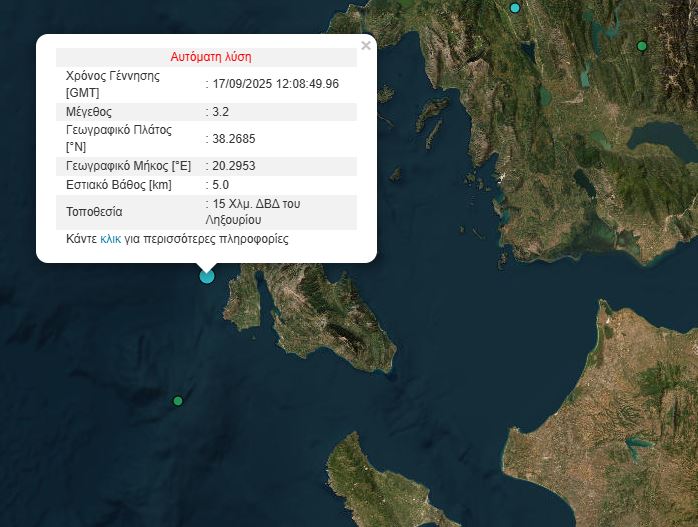Close the earthquake info popup
The height and width of the screenshot is (527, 698).
(x=365, y=46)
